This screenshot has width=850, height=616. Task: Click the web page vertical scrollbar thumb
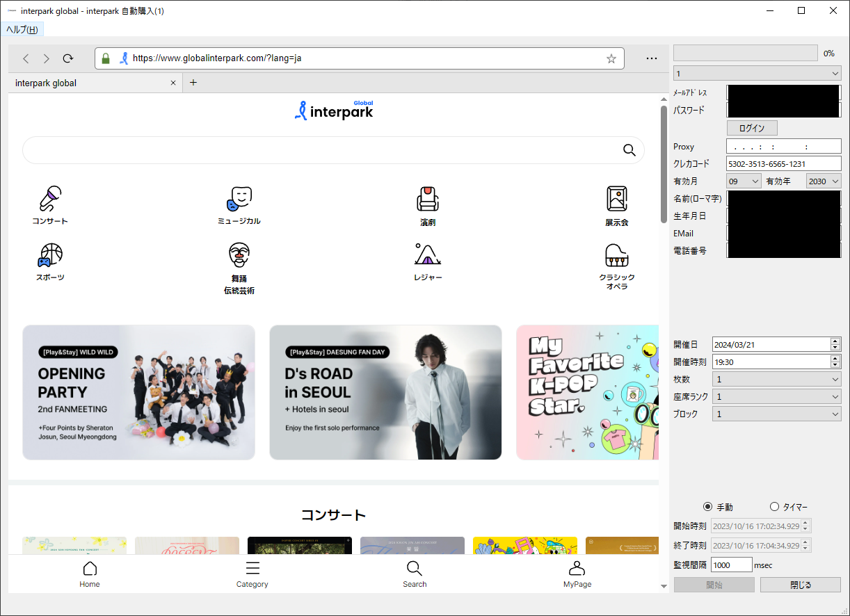[664, 164]
